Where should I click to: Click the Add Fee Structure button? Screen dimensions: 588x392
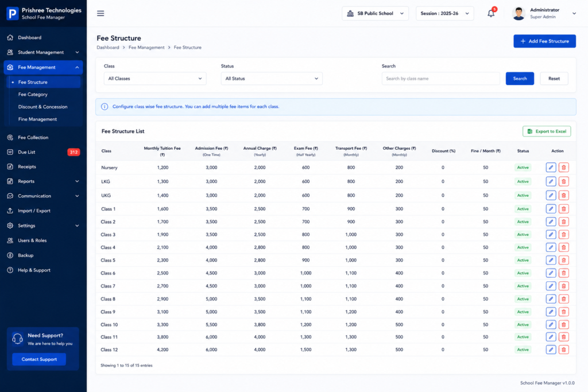pyautogui.click(x=544, y=41)
